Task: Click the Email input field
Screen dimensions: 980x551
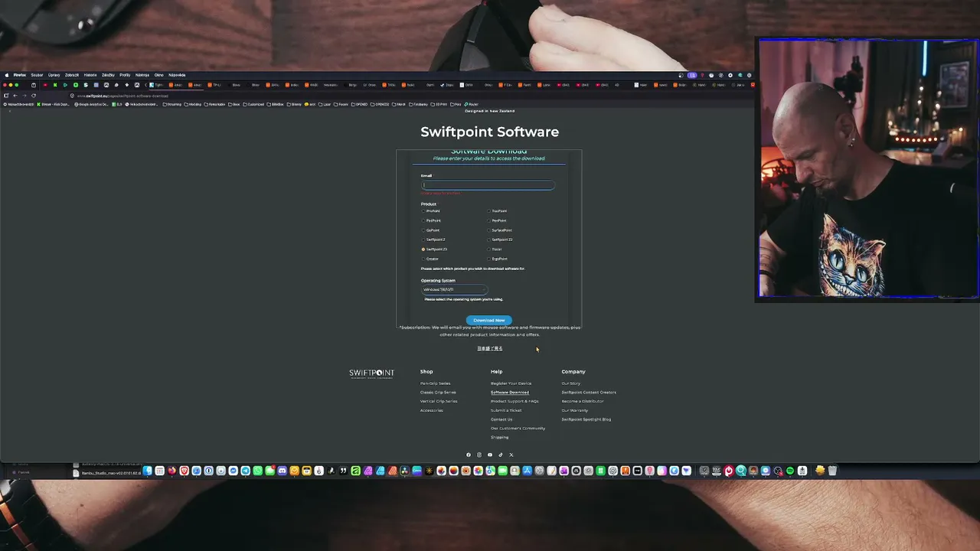Action: pyautogui.click(x=488, y=184)
